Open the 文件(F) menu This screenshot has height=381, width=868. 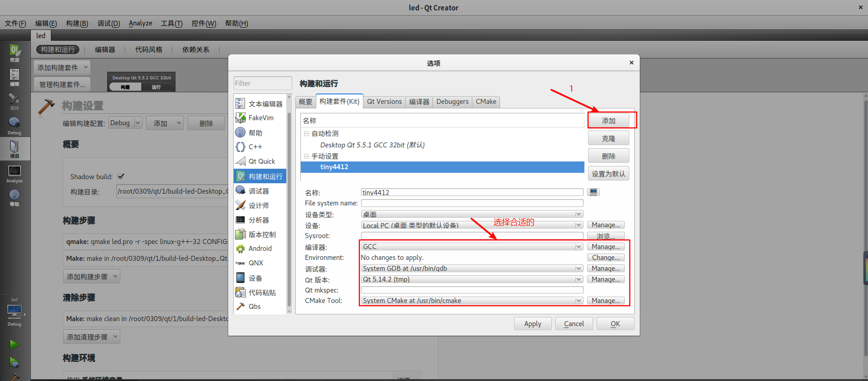[15, 23]
